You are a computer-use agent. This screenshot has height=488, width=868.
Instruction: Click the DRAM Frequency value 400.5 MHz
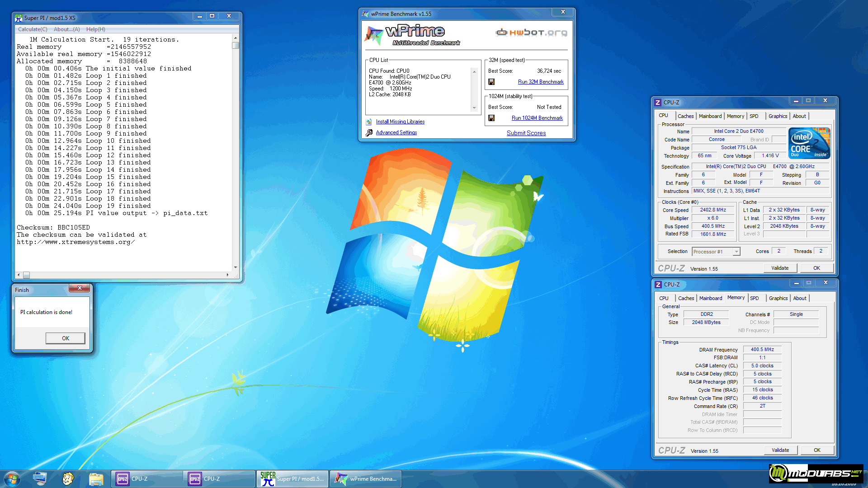point(762,350)
